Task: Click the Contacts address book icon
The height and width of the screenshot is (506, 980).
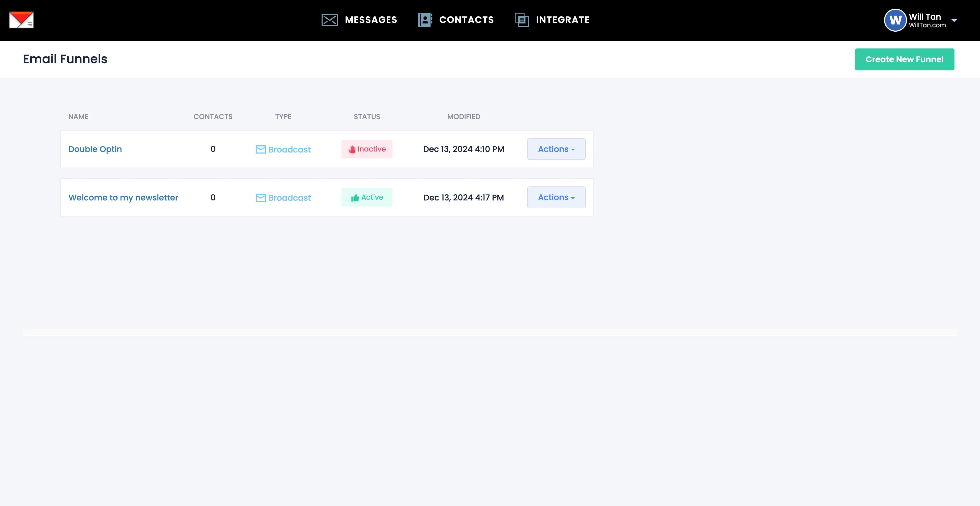Action: (425, 20)
